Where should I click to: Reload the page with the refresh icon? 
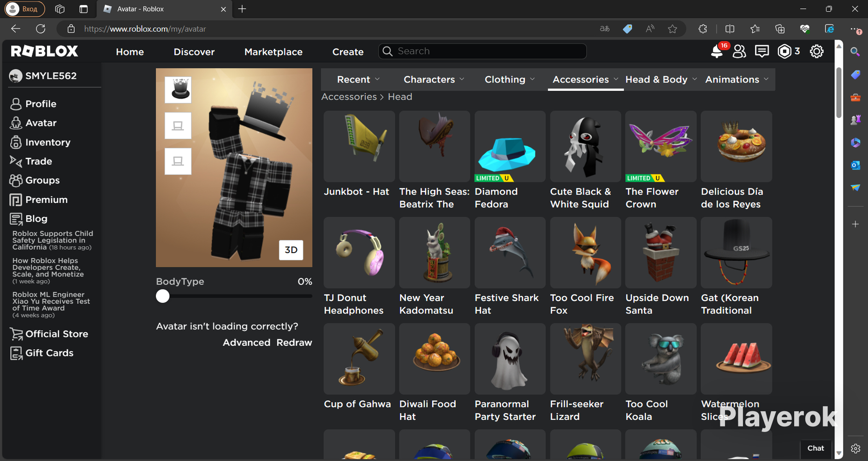(41, 29)
